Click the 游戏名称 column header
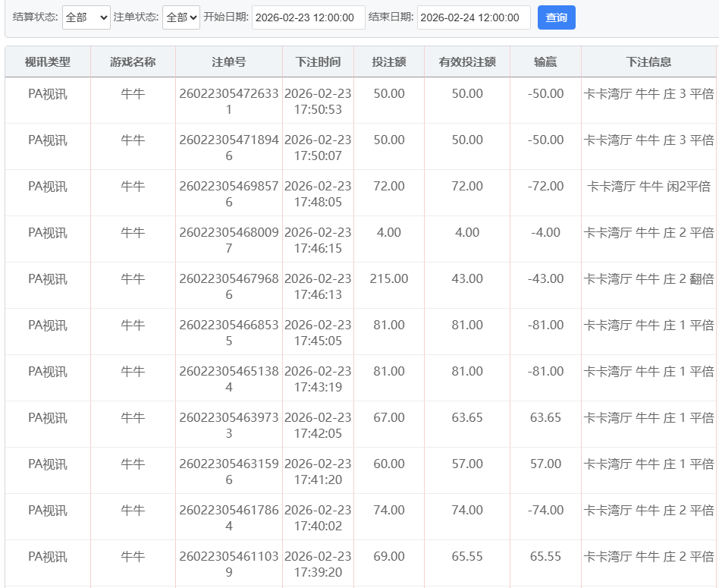 coord(133,61)
